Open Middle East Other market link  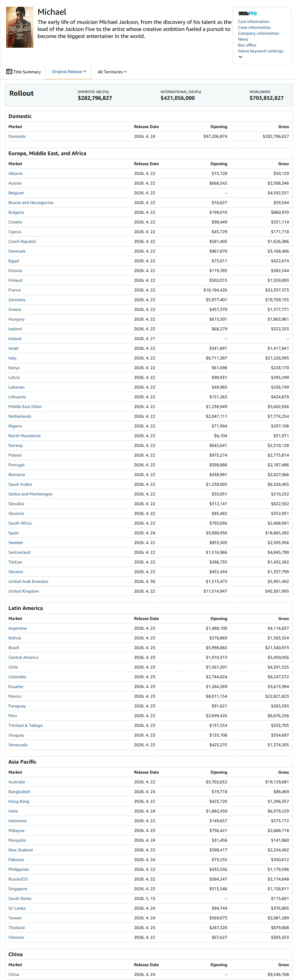pyautogui.click(x=25, y=407)
